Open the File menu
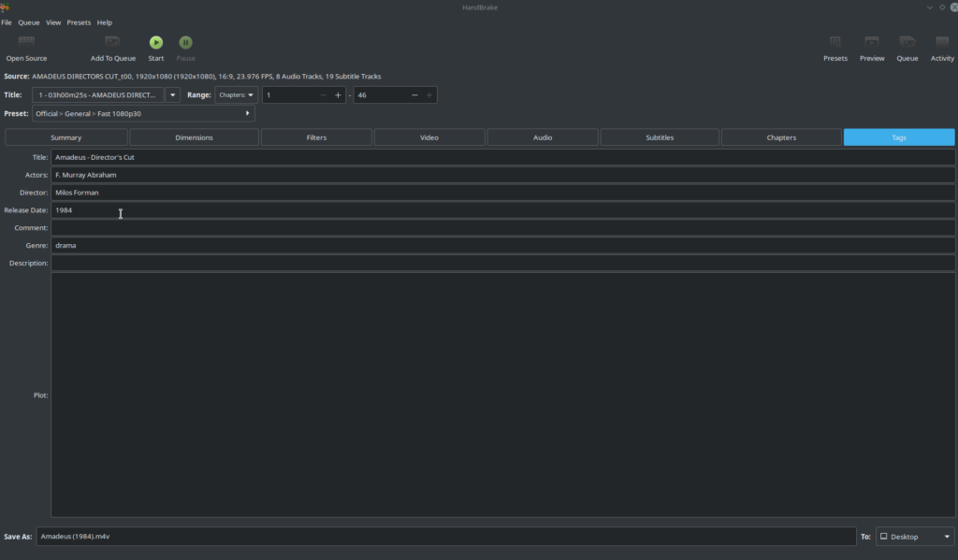Screen dimensions: 958x560 [7, 22]
